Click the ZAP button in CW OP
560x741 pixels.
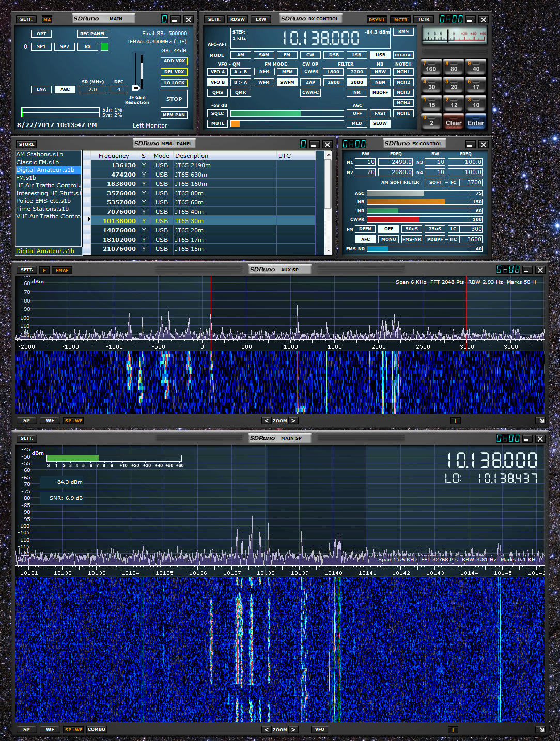310,82
